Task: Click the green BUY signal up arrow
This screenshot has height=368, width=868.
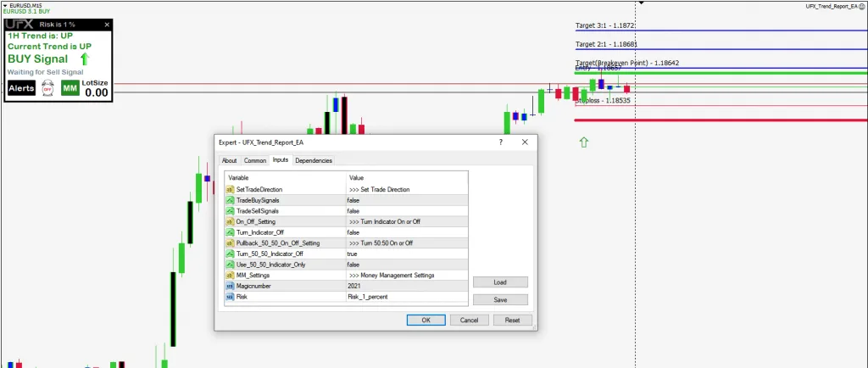Action: [85, 59]
